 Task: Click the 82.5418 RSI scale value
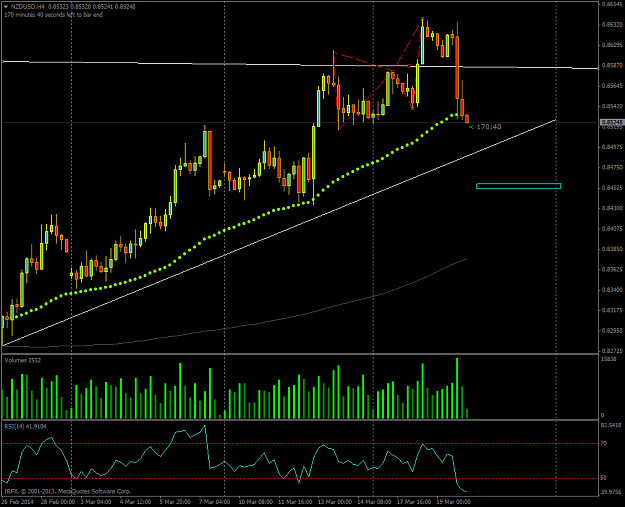click(x=612, y=425)
